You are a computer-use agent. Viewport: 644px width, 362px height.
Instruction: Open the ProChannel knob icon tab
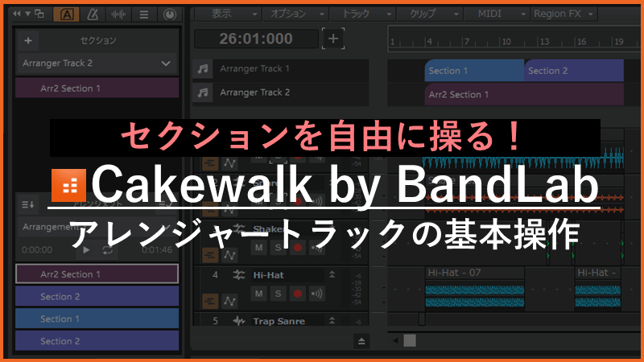(x=169, y=14)
